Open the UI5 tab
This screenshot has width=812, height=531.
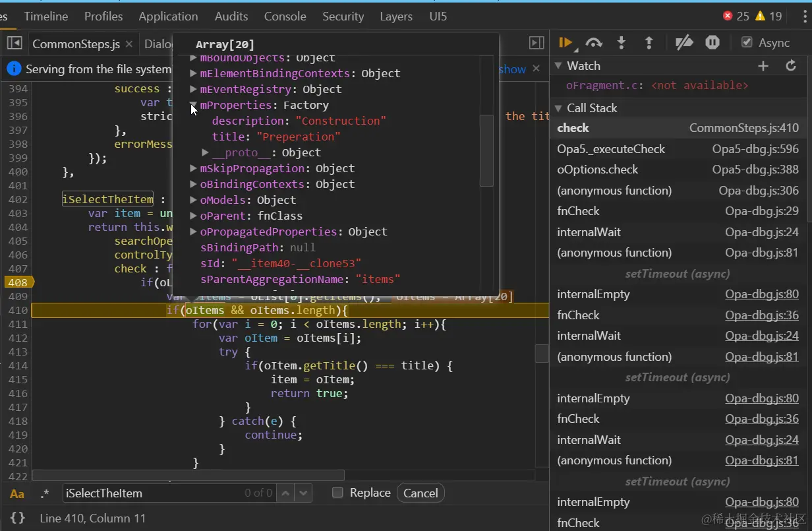tap(438, 16)
